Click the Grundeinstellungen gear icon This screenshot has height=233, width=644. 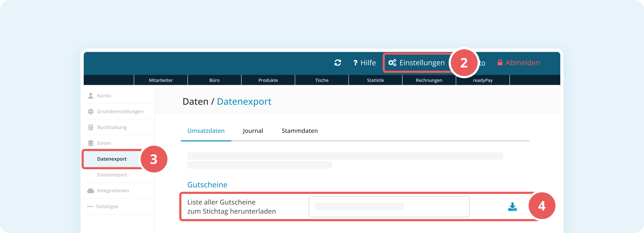(x=91, y=111)
